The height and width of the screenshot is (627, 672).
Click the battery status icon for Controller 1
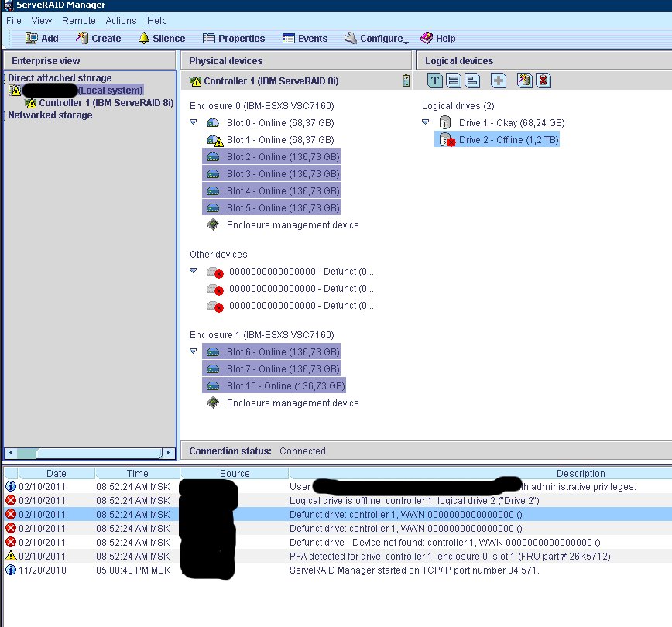click(x=406, y=81)
